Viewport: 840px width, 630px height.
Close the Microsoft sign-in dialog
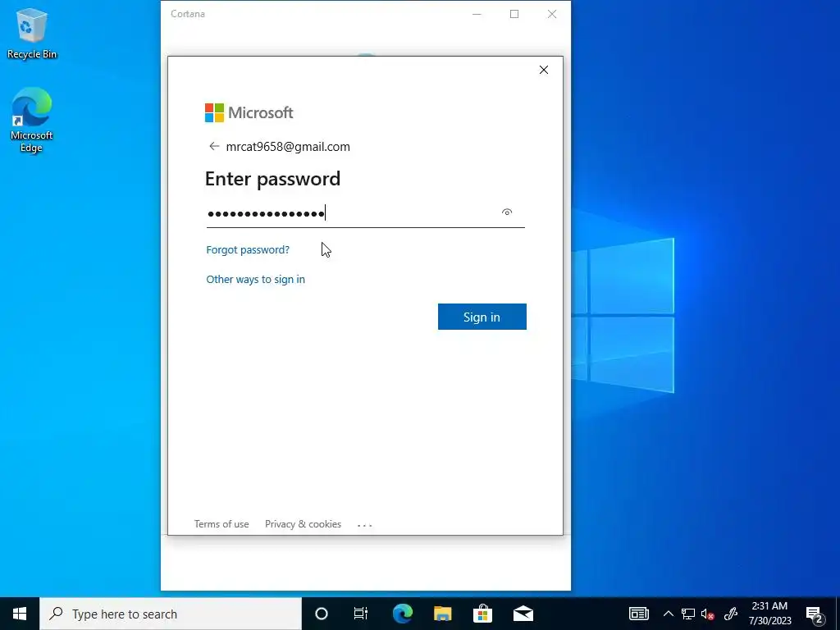pos(544,70)
